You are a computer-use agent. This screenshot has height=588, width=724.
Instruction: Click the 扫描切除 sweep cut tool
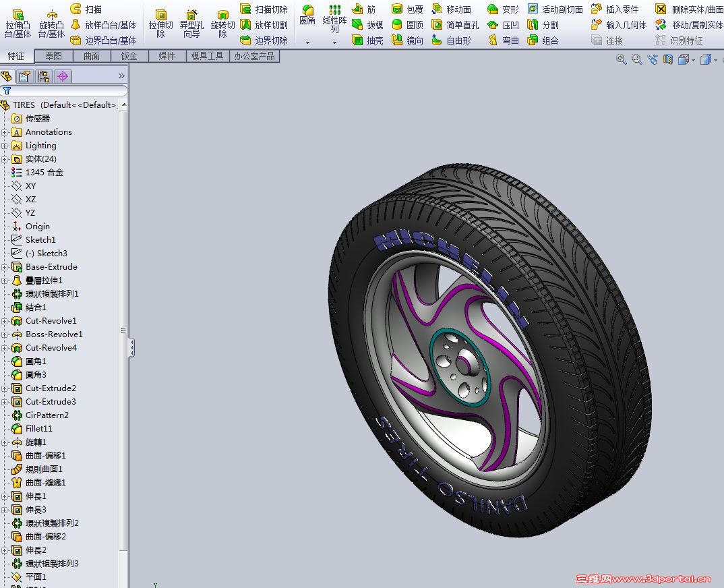264,9
